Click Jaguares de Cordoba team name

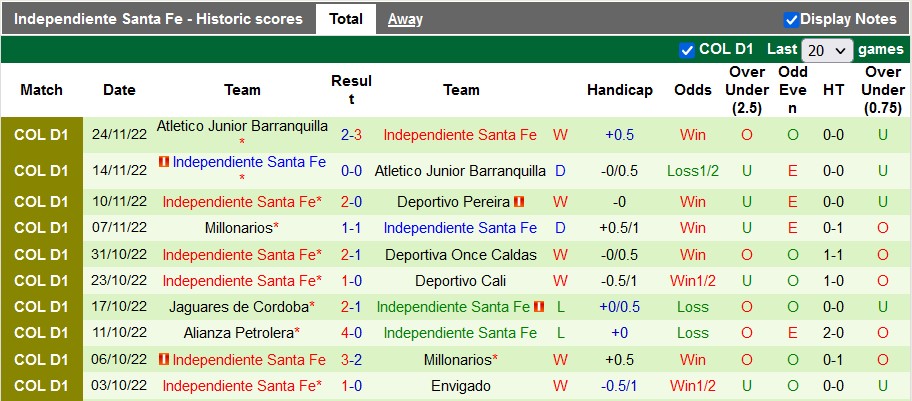point(238,307)
